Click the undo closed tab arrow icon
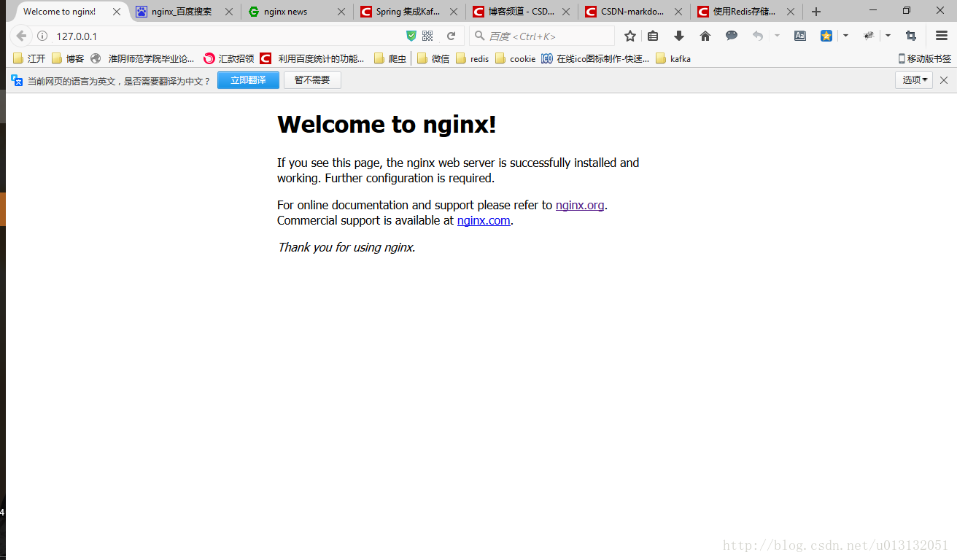 758,36
